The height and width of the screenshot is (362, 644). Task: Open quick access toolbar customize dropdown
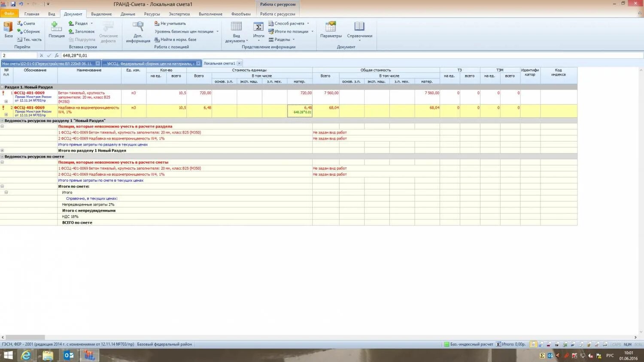pos(48,4)
